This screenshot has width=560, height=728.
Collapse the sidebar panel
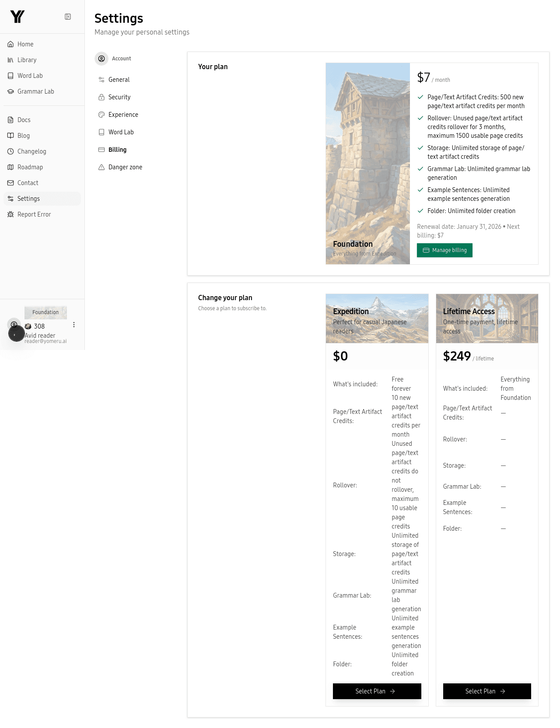tap(68, 17)
